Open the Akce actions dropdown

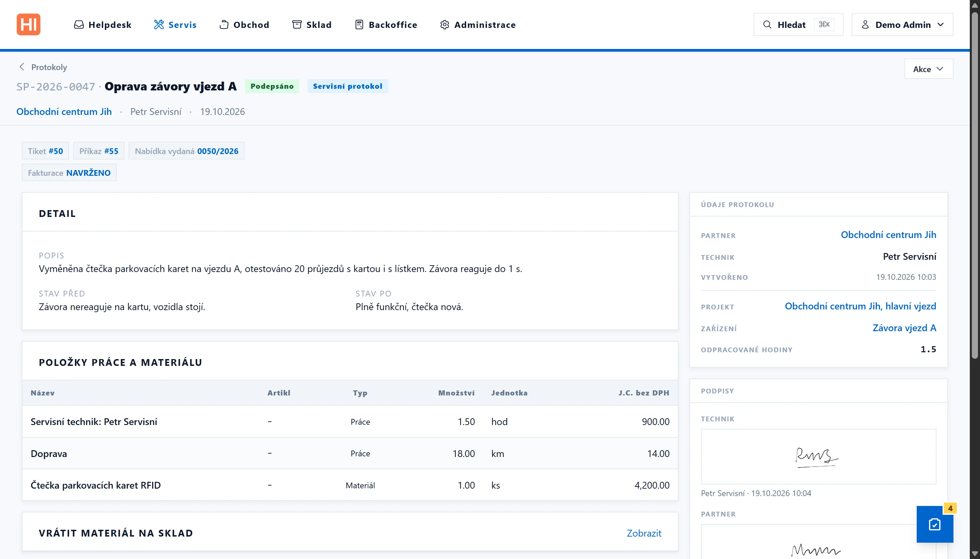point(929,69)
